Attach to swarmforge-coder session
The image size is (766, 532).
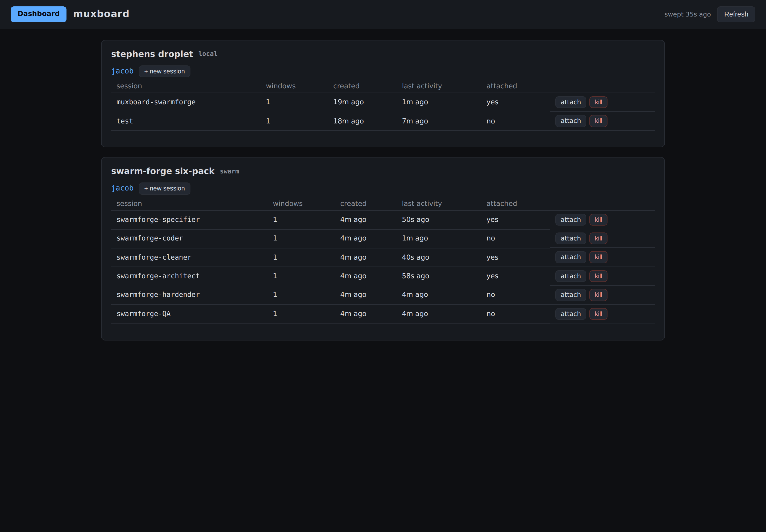pos(570,238)
